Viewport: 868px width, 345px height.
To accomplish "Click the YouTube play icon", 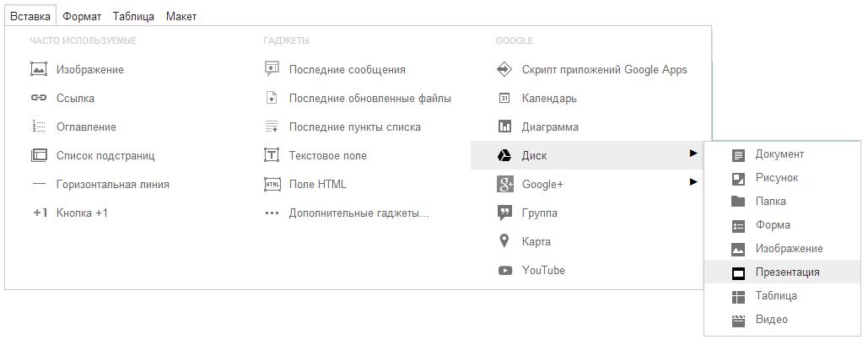I will coord(504,271).
